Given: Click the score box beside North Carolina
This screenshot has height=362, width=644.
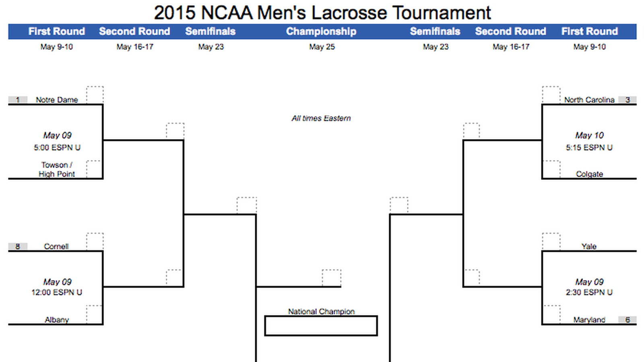Looking at the screenshot, I should [551, 95].
